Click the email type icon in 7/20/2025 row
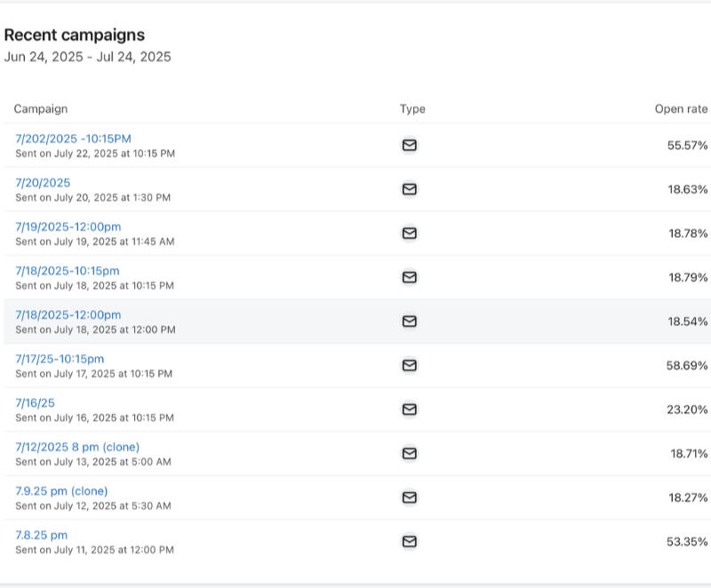The image size is (711, 588). click(410, 189)
